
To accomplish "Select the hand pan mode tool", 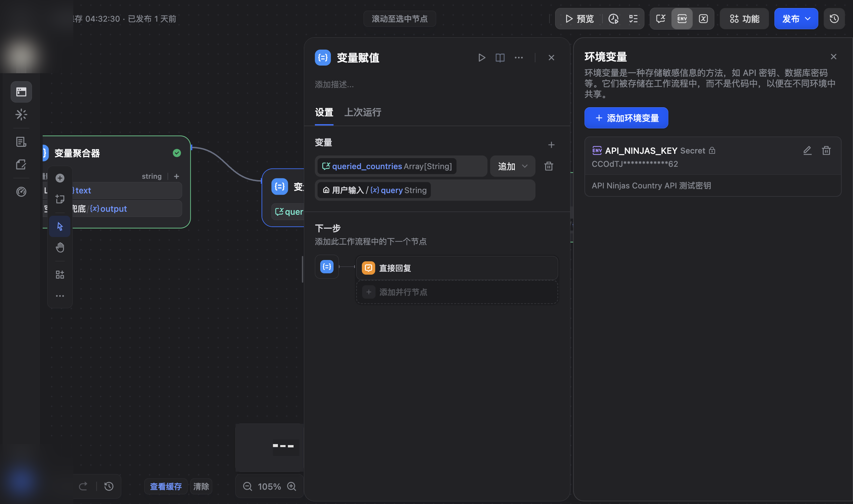I will (60, 247).
